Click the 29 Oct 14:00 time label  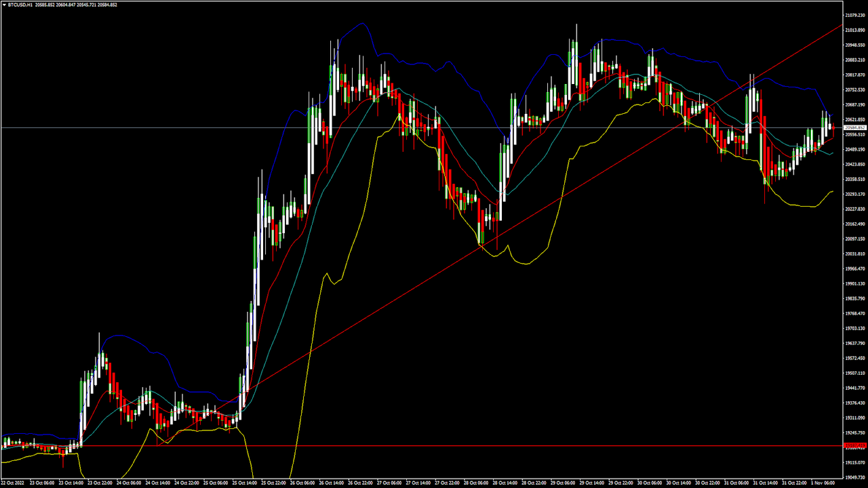pos(564,483)
